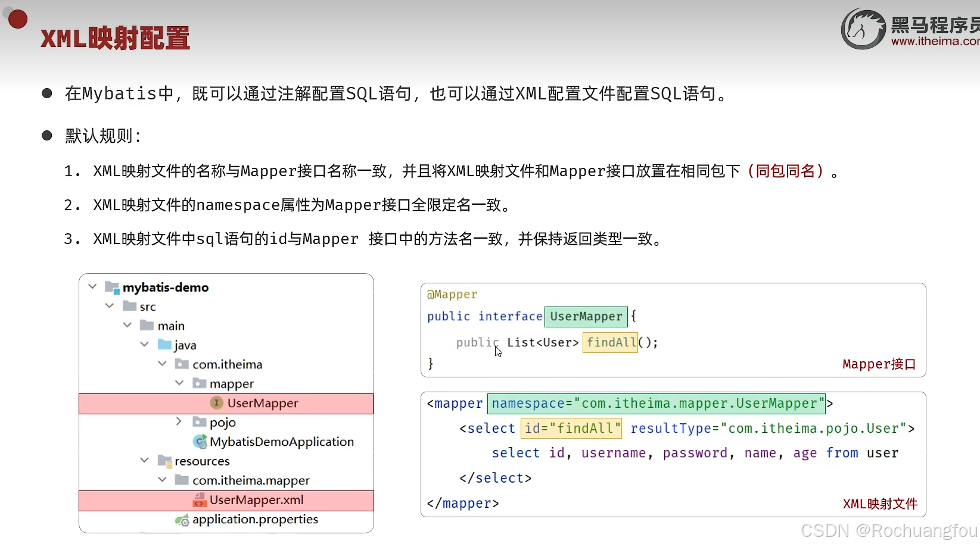Click the resources folder icon

point(164,461)
